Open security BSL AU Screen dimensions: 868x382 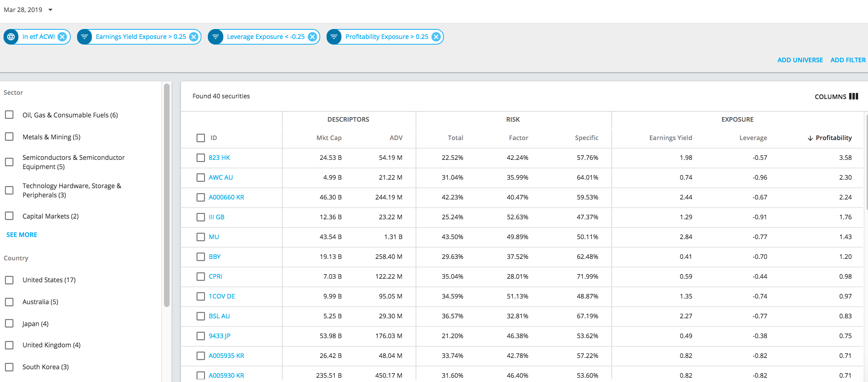[219, 316]
